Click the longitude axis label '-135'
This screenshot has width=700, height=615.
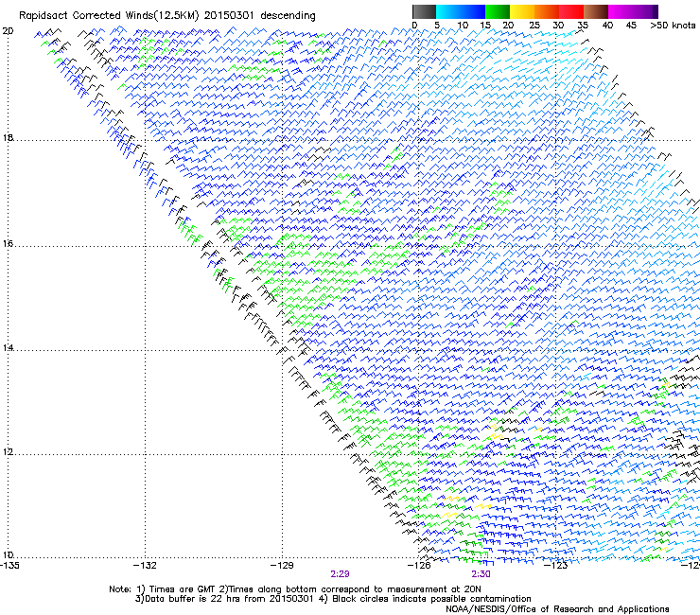[x=9, y=566]
